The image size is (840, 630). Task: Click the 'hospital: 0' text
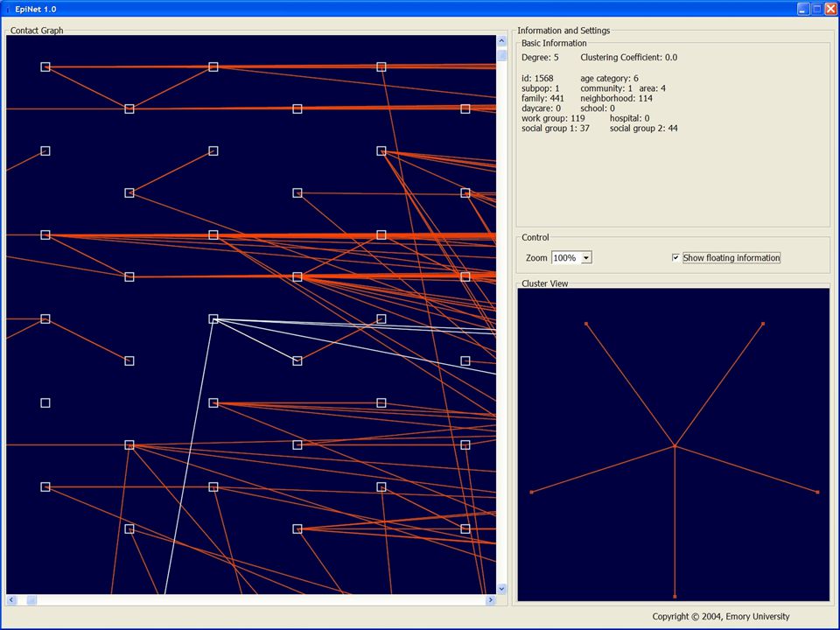629,118
